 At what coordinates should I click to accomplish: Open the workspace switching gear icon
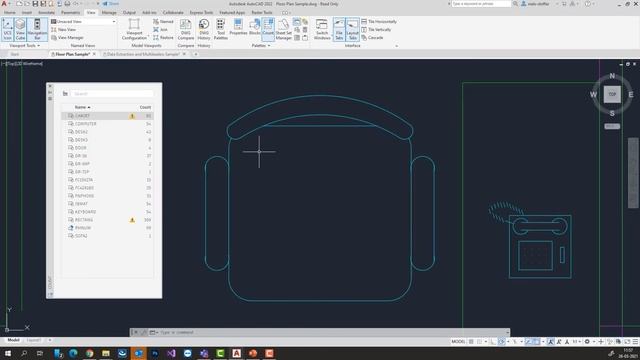(587, 342)
